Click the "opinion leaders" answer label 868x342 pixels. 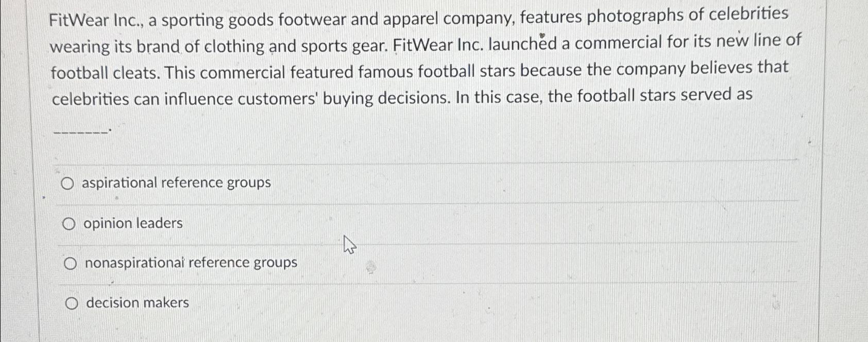[x=133, y=223]
